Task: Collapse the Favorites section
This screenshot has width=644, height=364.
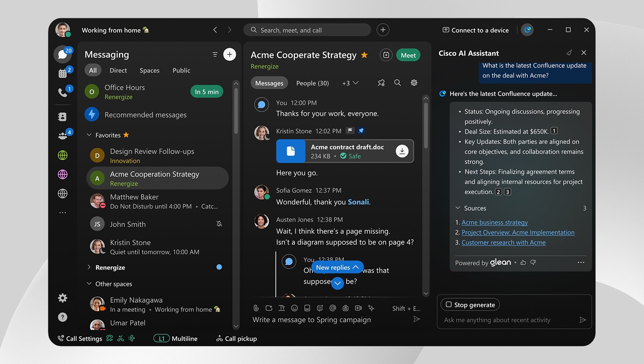Action: point(89,135)
